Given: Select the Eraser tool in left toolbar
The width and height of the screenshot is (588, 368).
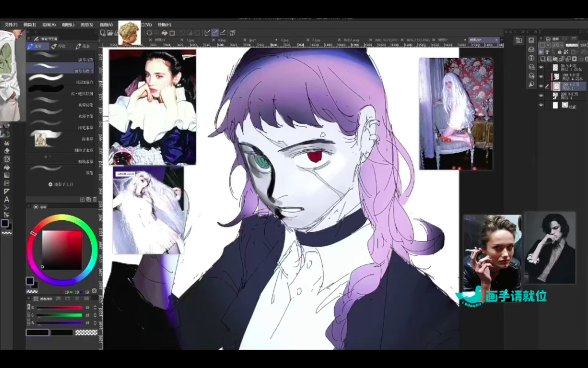Looking at the screenshot, I should (x=7, y=151).
